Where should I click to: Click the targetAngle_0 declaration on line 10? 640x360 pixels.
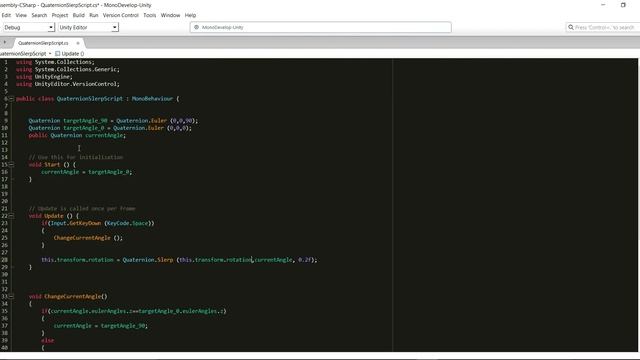coord(110,128)
